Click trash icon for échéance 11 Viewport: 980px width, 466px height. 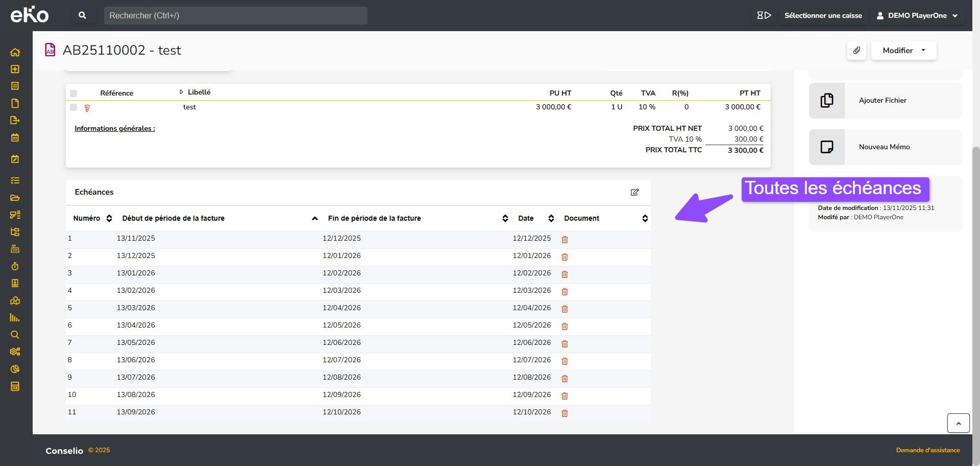click(x=565, y=413)
